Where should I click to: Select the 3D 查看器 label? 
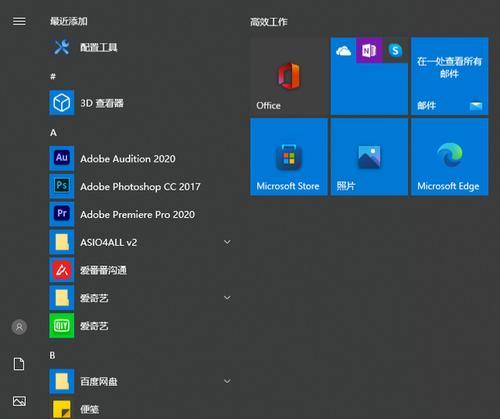coord(102,103)
